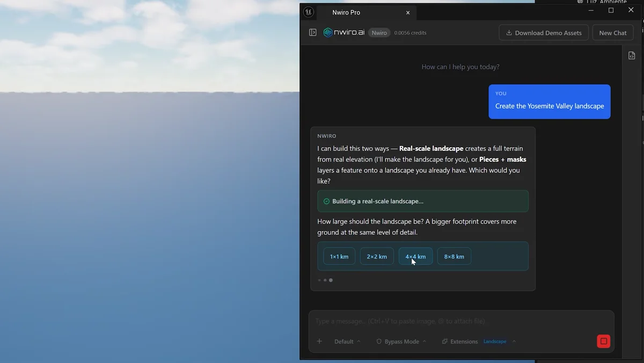Close the Nwiro Pro tab
The image size is (644, 363).
click(408, 12)
